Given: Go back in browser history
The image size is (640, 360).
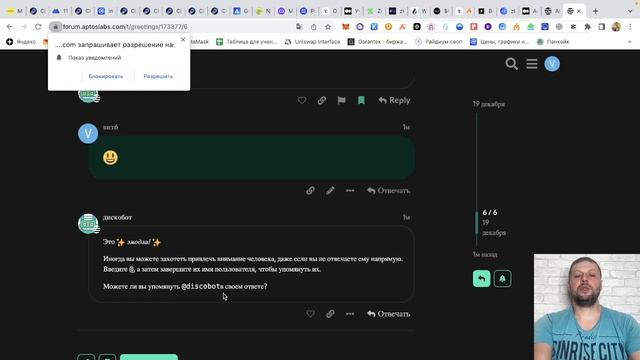Looking at the screenshot, I should pyautogui.click(x=9, y=27).
